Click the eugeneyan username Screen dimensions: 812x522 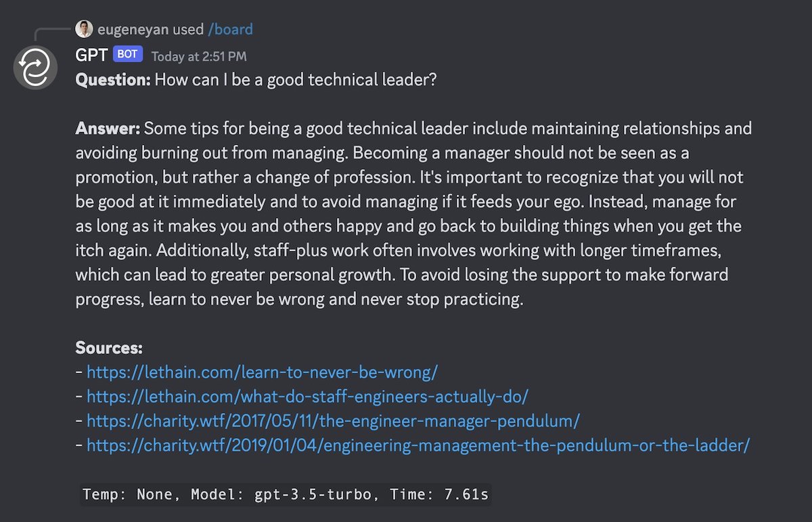[133, 29]
